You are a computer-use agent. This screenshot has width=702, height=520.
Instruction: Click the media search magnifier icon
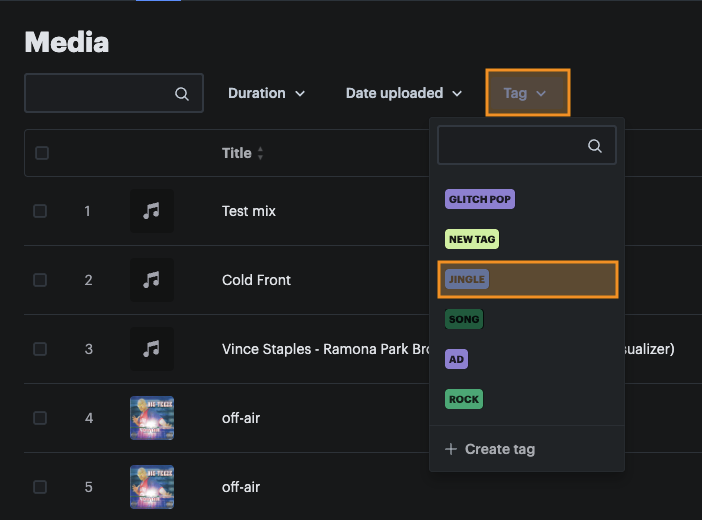tap(182, 94)
